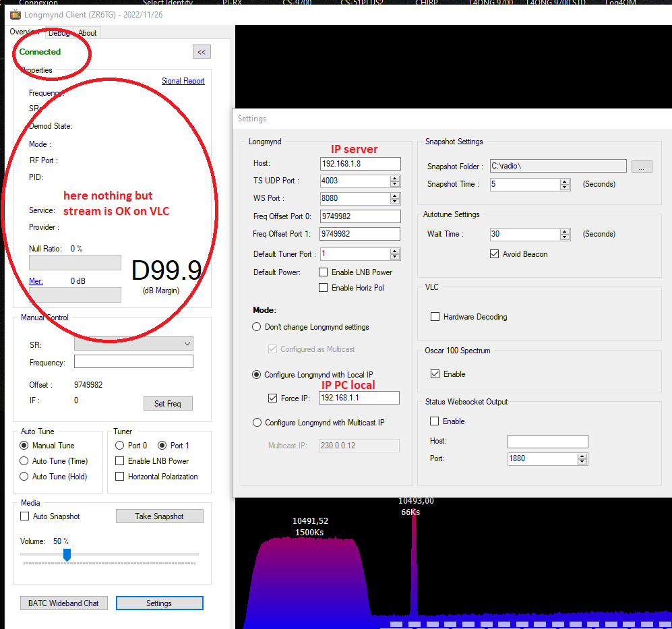672x629 pixels.
Task: Increase the Autotune Wait Time
Action: click(x=565, y=231)
